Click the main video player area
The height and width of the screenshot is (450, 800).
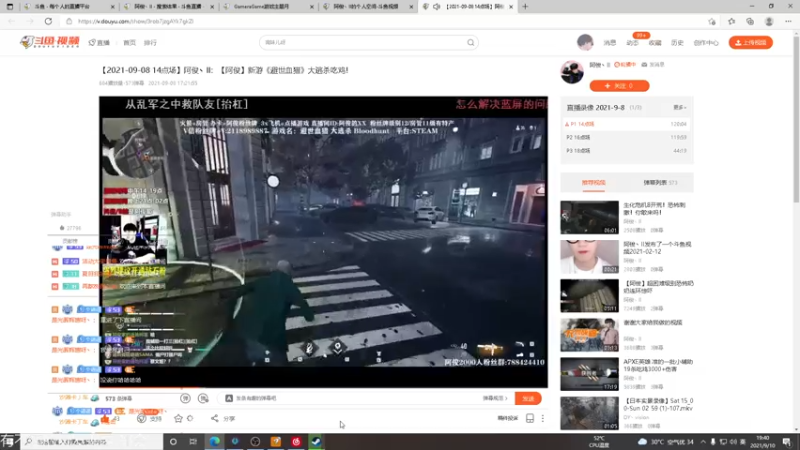coord(323,242)
